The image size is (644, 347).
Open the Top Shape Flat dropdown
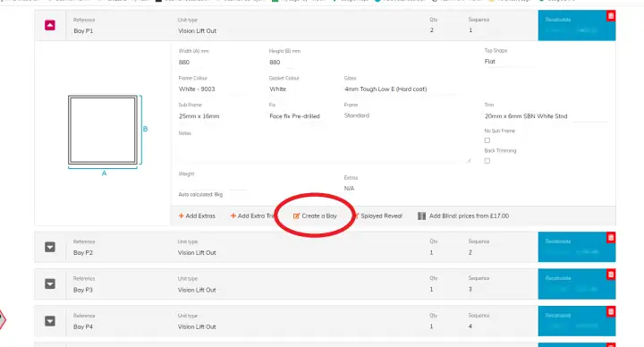pos(509,62)
